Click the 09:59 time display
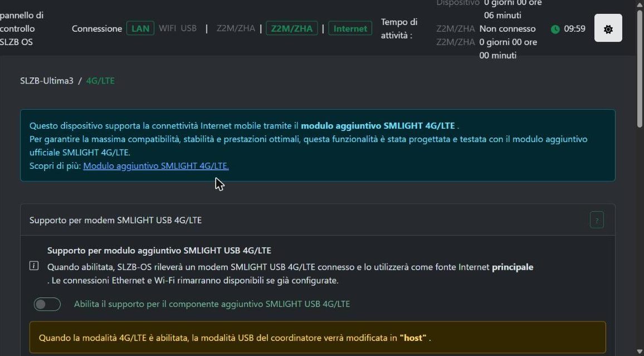 [574, 29]
